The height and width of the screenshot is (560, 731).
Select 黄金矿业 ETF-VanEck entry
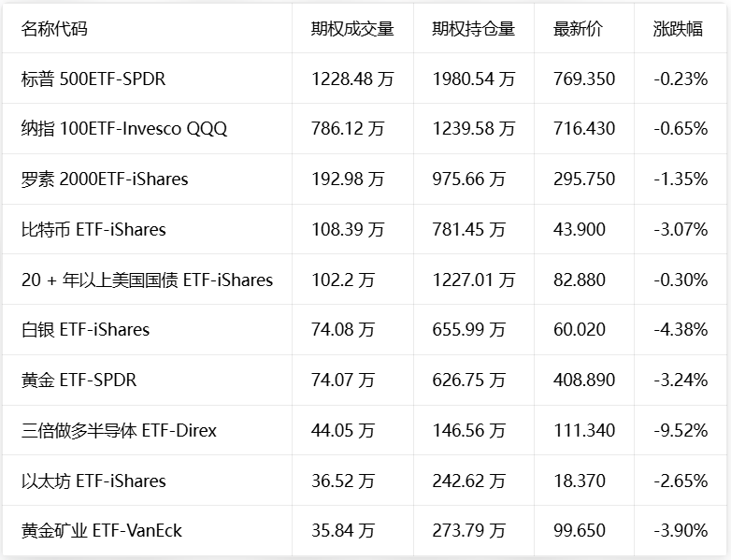pyautogui.click(x=101, y=531)
